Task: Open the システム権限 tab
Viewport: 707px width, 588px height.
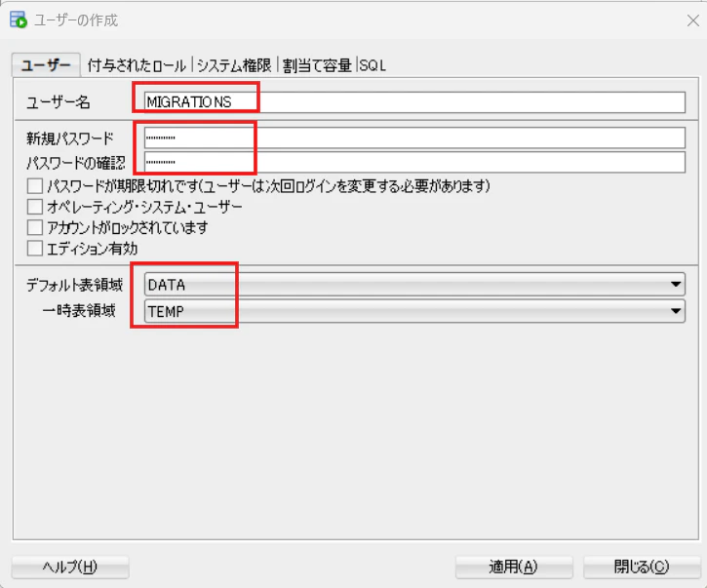Action: 234,65
